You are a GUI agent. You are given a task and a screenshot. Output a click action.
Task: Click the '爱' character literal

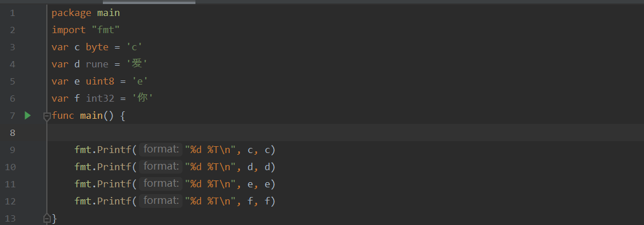click(137, 64)
